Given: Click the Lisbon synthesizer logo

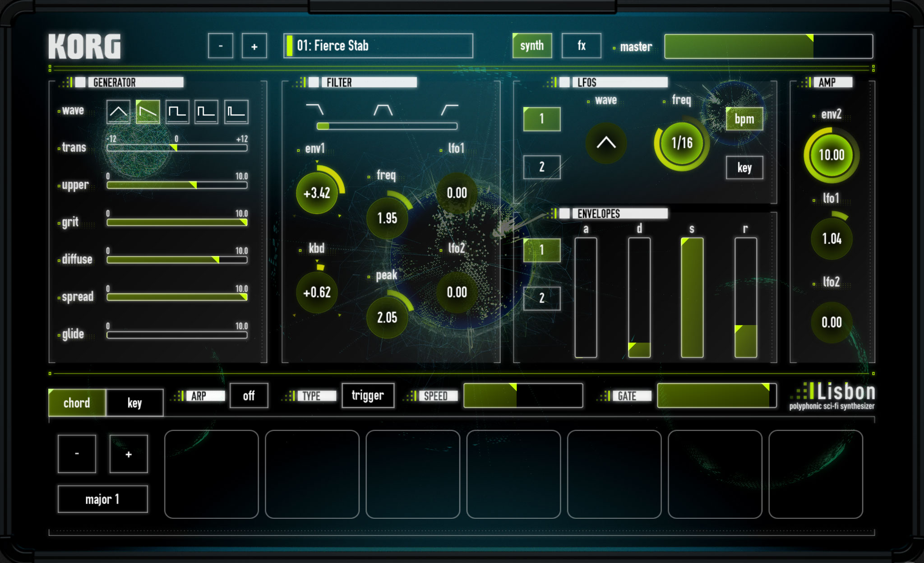Looking at the screenshot, I should pyautogui.click(x=833, y=396).
